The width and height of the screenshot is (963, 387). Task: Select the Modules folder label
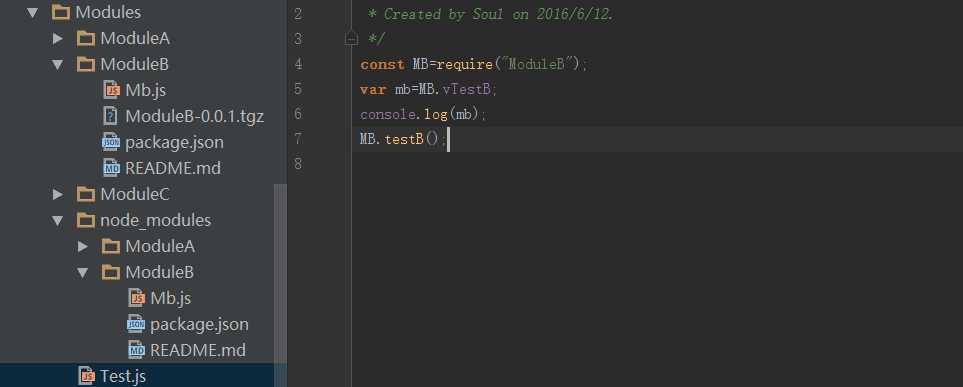[x=108, y=12]
